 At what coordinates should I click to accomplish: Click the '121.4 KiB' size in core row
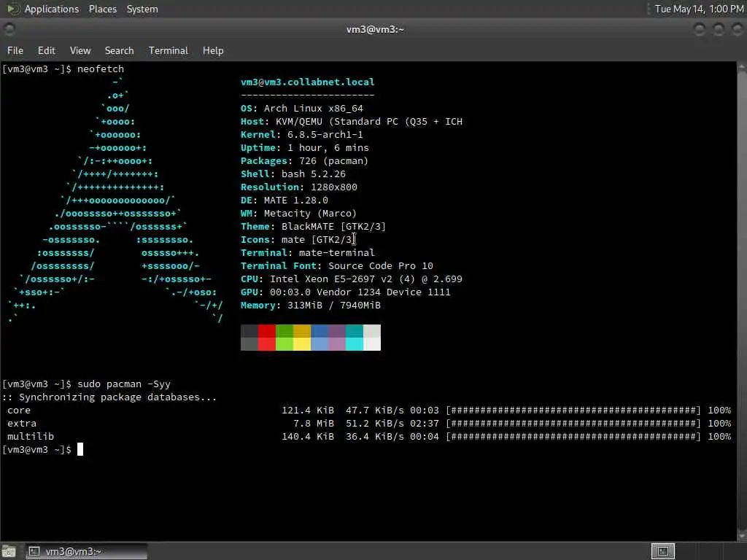(308, 410)
